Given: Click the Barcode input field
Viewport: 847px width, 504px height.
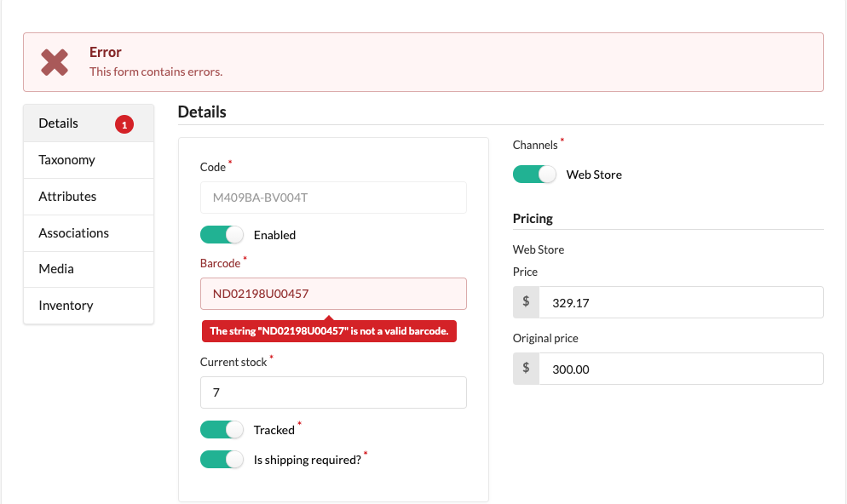Looking at the screenshot, I should tap(333, 294).
